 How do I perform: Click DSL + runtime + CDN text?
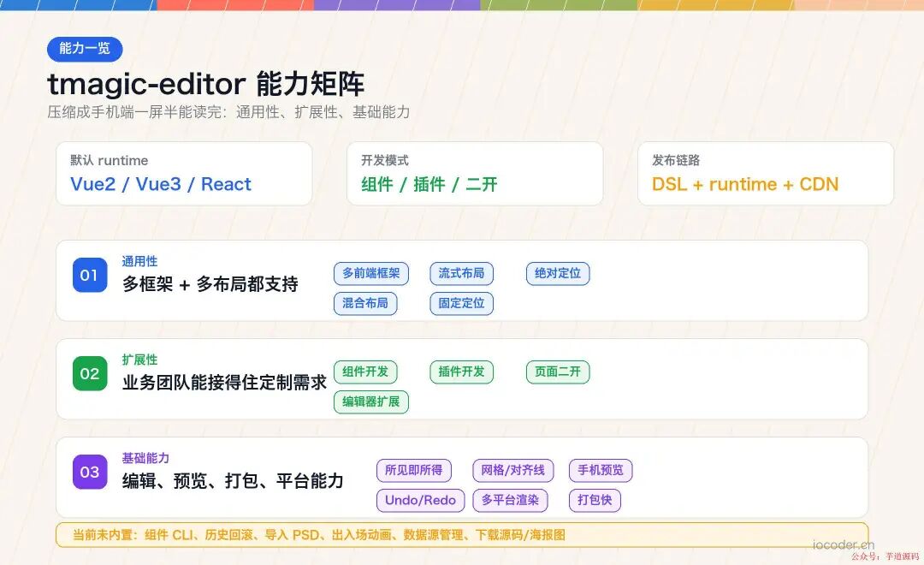(x=745, y=184)
